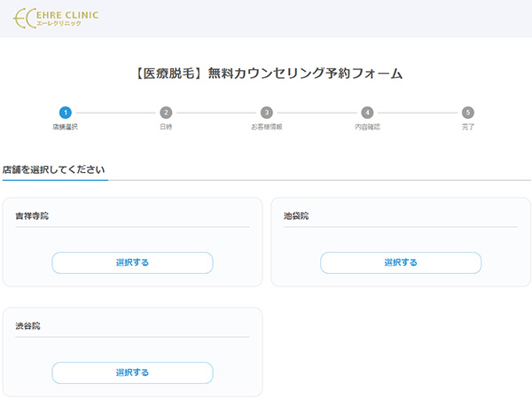532x400 pixels.
Task: Select the 日時 step label
Action: (166, 128)
